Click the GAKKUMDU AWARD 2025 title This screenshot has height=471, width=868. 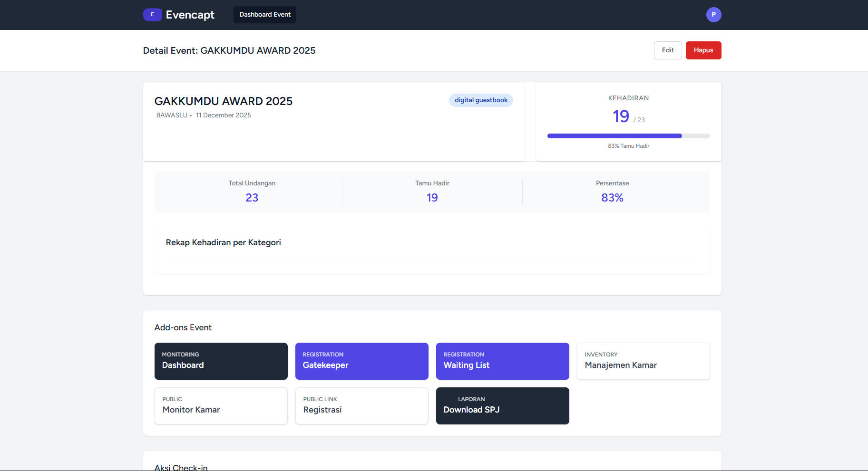pyautogui.click(x=224, y=101)
